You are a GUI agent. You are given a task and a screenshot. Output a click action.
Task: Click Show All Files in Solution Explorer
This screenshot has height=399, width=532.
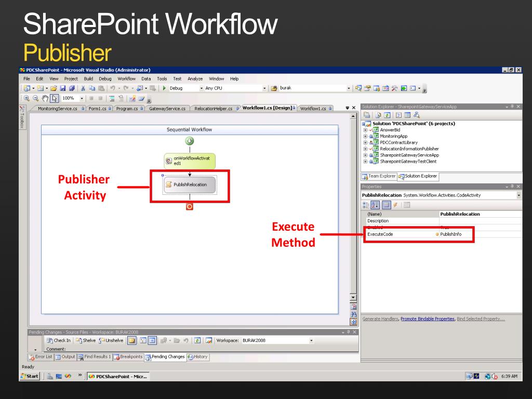[378, 115]
